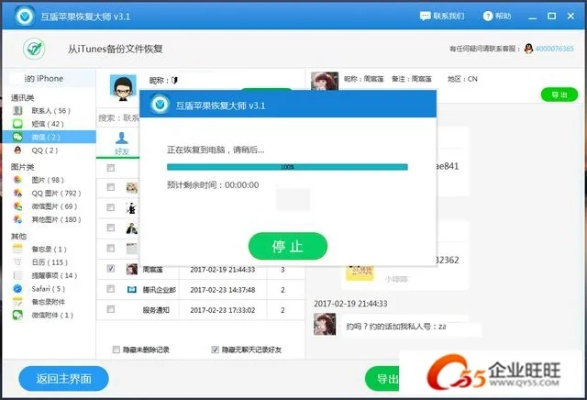Click the icon beside 备忘录附件
The height and width of the screenshot is (400, 587).
point(18,301)
